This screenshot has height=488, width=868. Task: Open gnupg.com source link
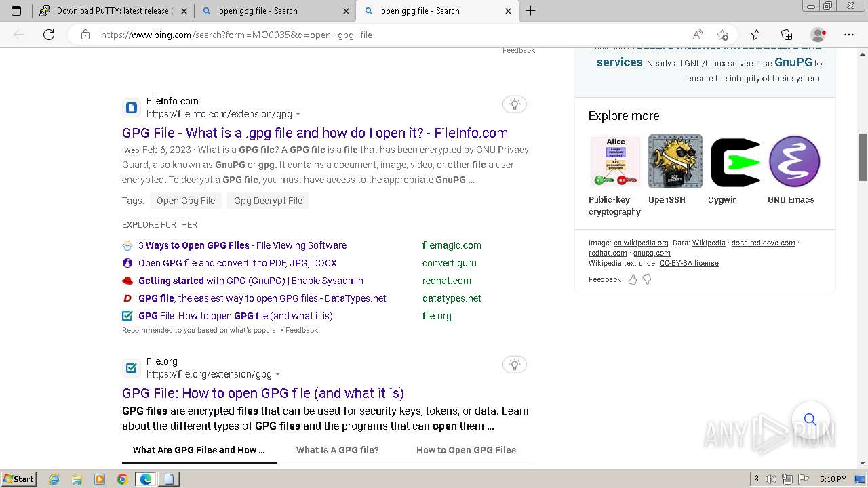click(652, 253)
